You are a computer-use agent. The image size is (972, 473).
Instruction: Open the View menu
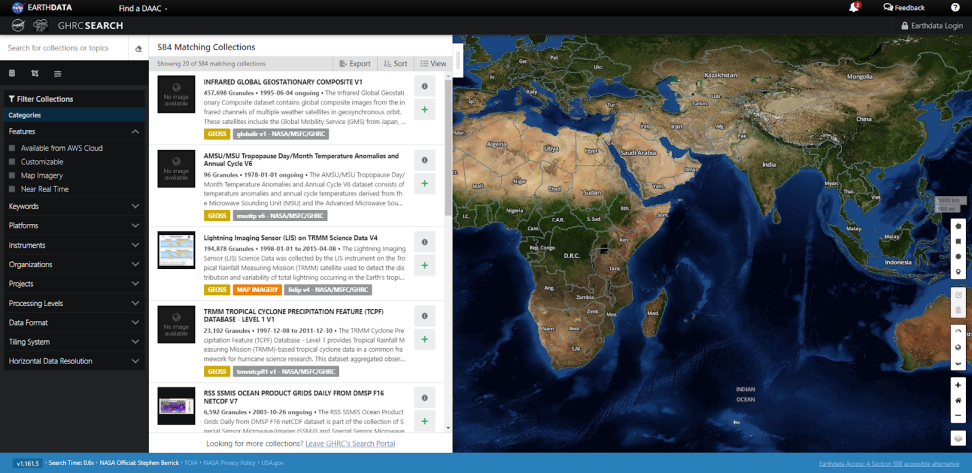pyautogui.click(x=433, y=63)
